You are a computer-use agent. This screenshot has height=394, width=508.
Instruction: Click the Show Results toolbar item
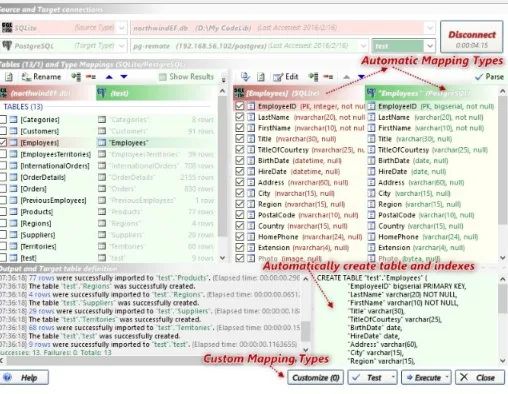[x=186, y=77]
